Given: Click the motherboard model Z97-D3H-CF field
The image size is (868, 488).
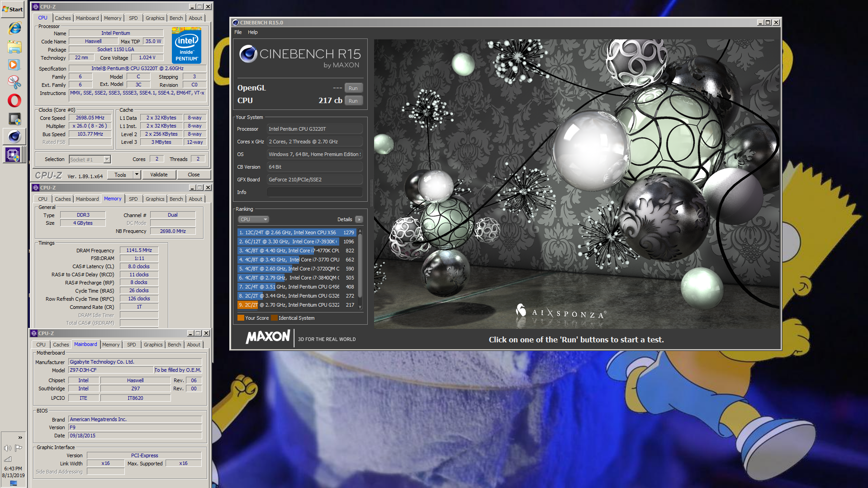Looking at the screenshot, I should pos(110,370).
